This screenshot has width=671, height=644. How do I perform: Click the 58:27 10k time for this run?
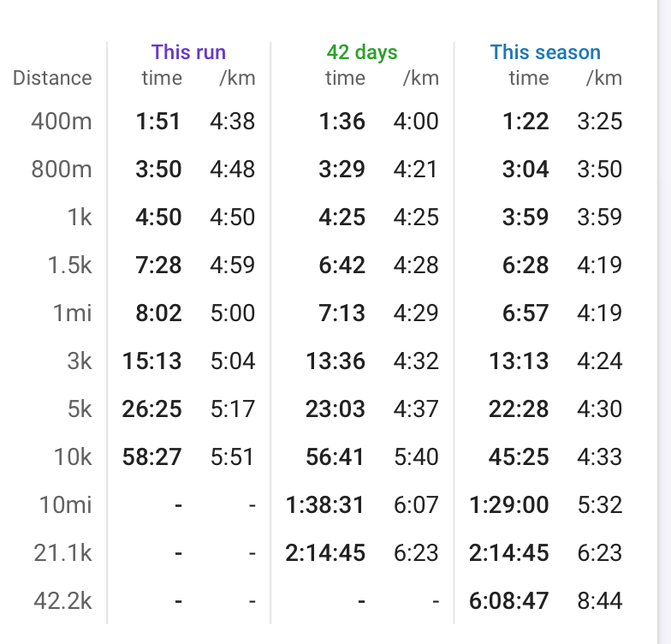pos(152,457)
